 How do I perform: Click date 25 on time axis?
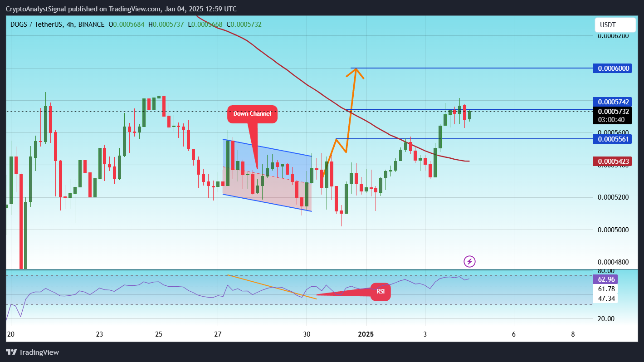159,334
